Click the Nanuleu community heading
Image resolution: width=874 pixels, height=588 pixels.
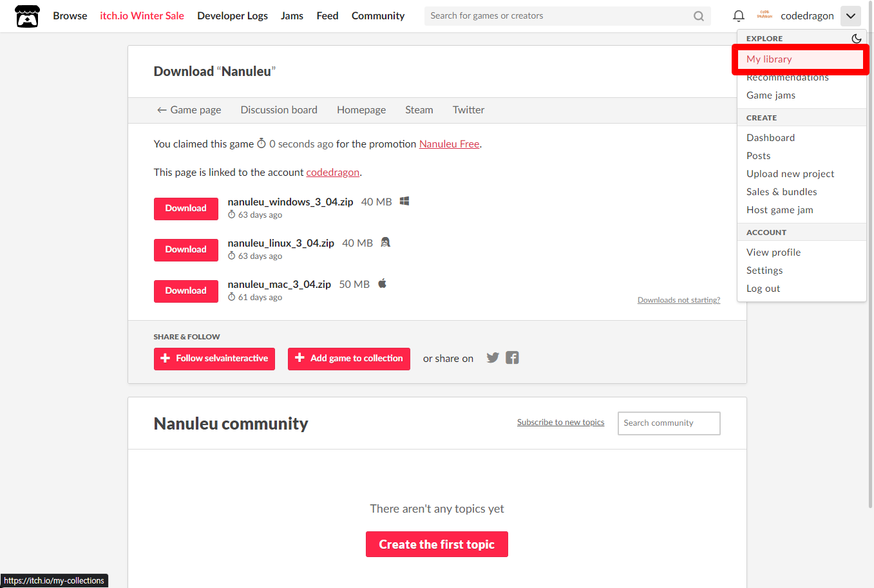231,424
